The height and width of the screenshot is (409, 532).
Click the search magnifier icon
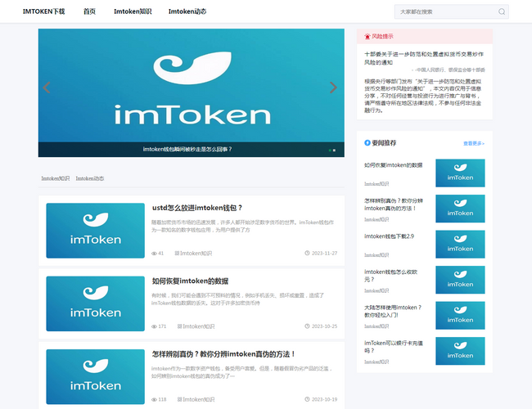502,12
